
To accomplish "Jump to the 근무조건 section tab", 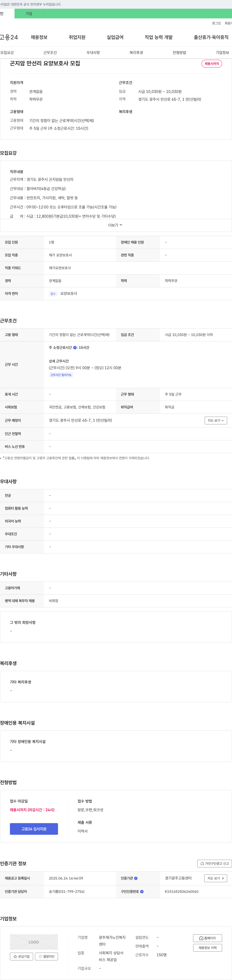I will point(50,53).
